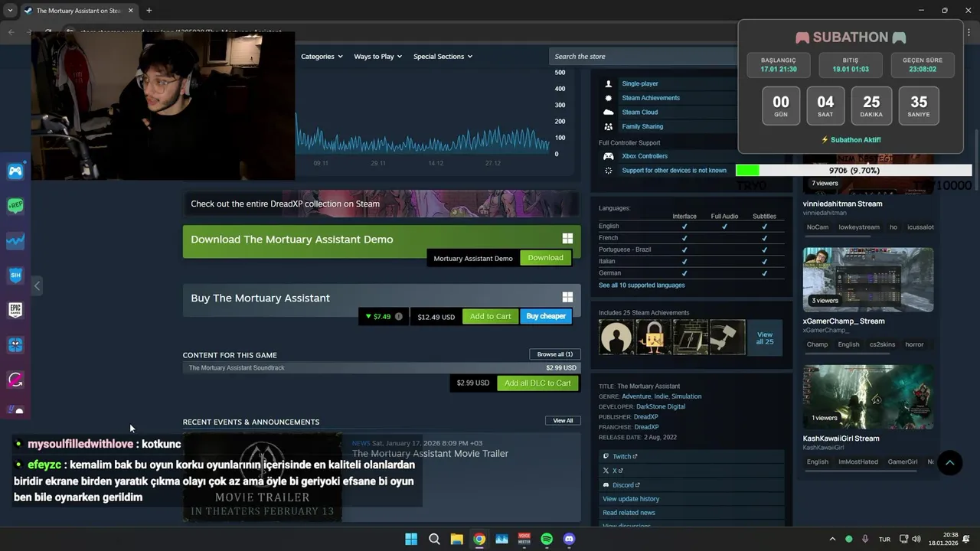
Task: Click View update history
Action: click(x=631, y=499)
